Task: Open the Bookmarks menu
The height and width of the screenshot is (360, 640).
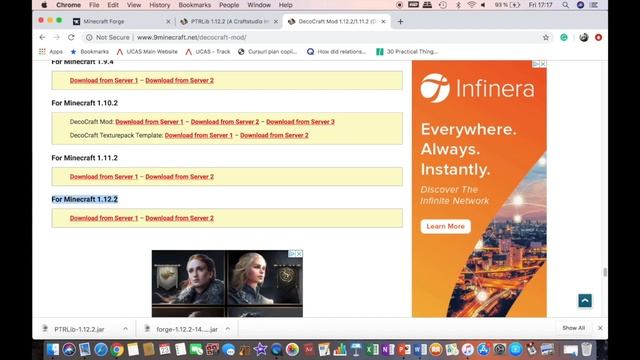Action: point(194,5)
